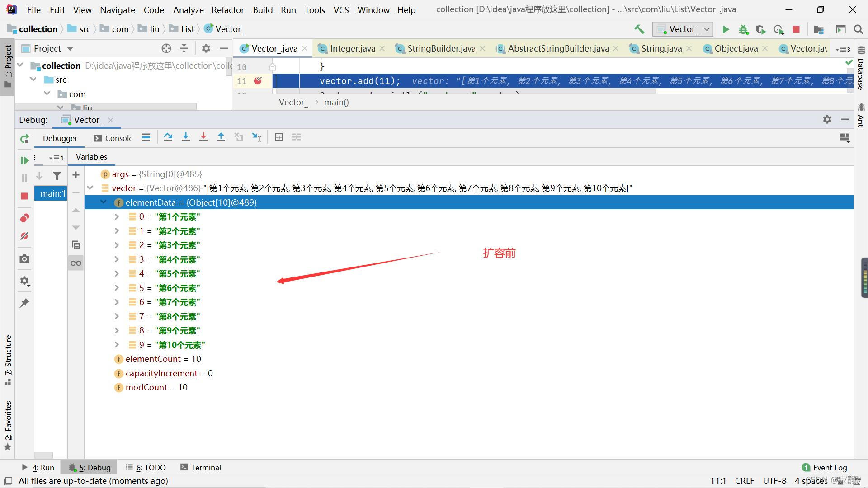Click Run to Cursor icon
Viewport: 868px width, 488px height.
pos(256,137)
